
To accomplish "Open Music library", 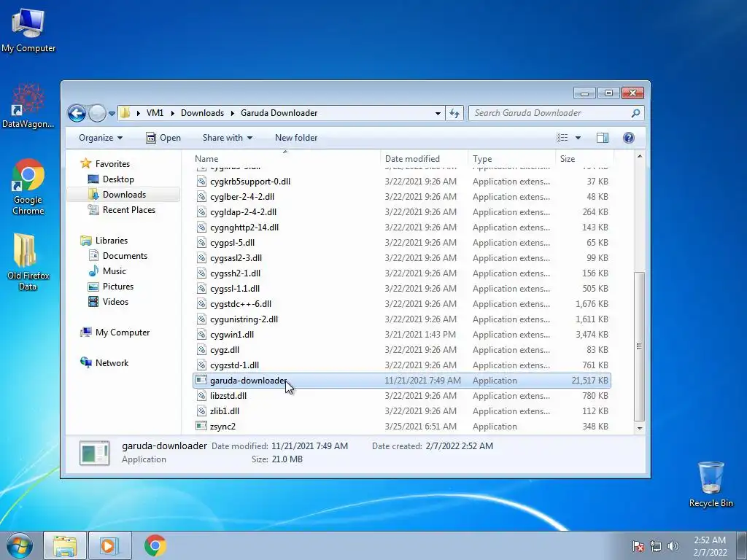I will tap(115, 271).
